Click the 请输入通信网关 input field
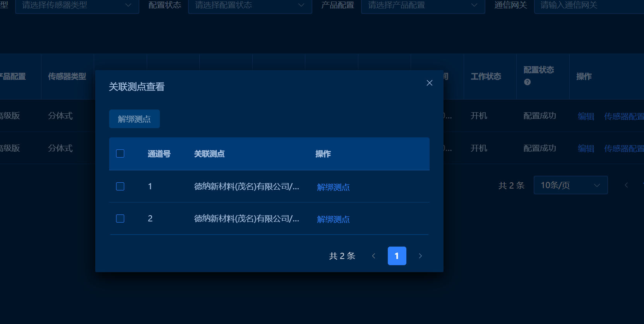The height and width of the screenshot is (324, 644). (589, 5)
